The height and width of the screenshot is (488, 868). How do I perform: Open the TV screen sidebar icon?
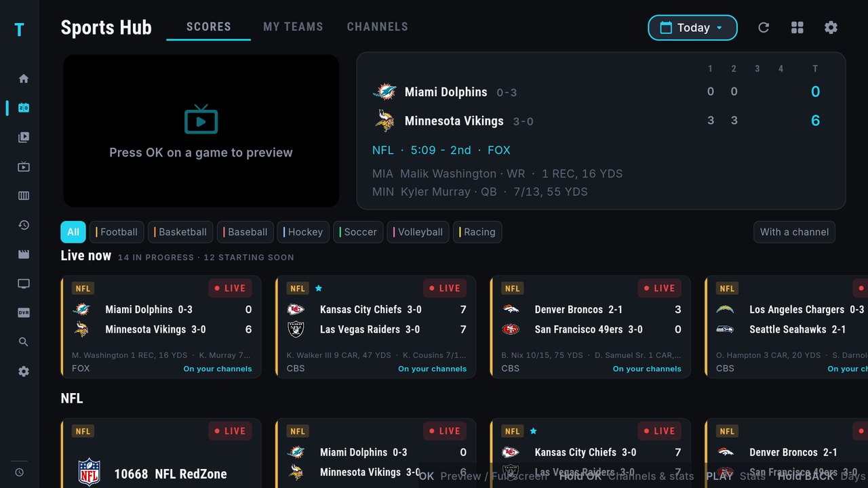tap(24, 284)
